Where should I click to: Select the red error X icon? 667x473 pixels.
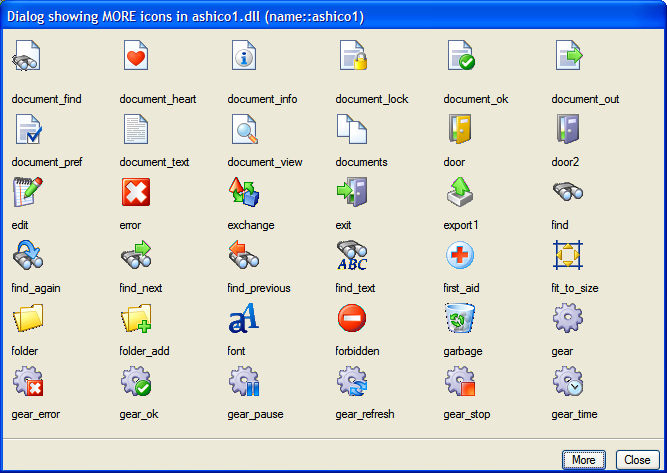click(x=136, y=192)
